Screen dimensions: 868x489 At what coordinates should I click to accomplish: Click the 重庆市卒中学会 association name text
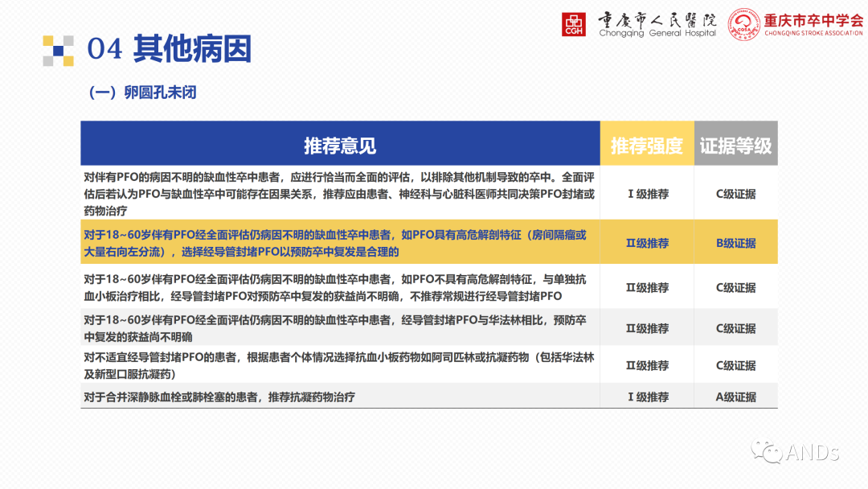click(813, 24)
